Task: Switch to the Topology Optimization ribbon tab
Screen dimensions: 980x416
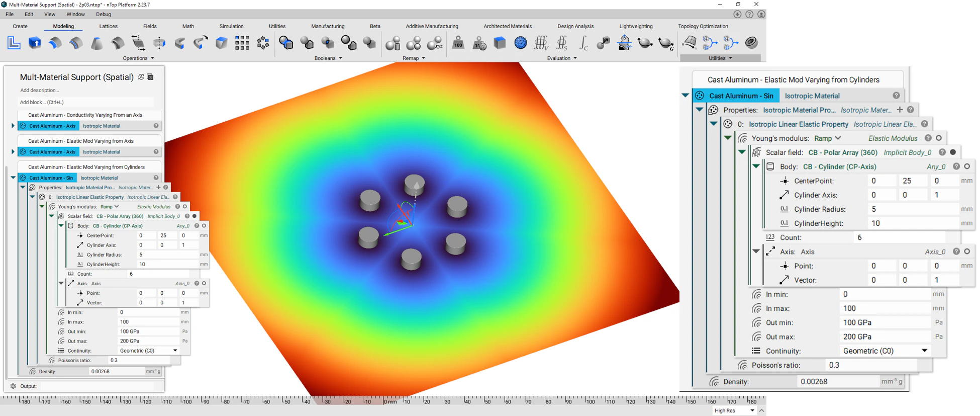Action: point(703,26)
